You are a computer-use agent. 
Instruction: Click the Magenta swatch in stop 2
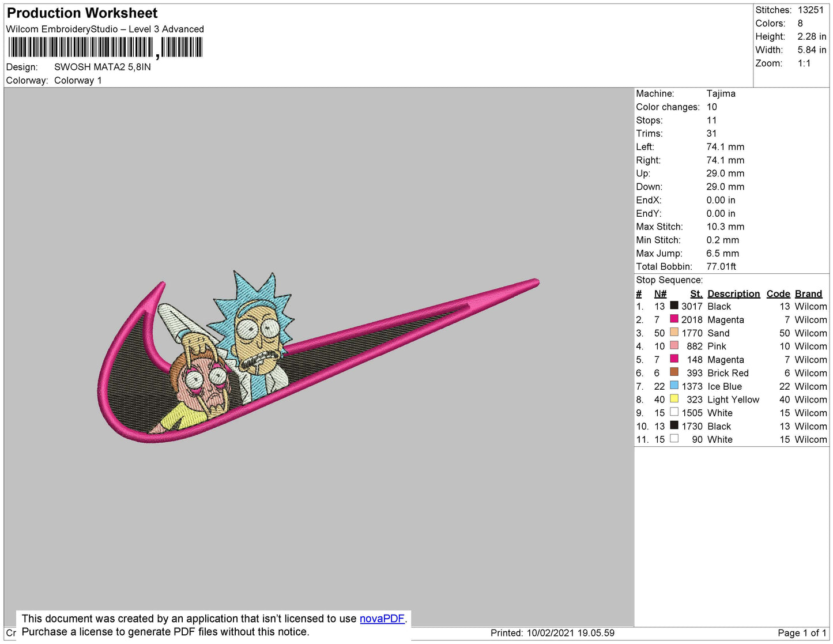(x=674, y=319)
